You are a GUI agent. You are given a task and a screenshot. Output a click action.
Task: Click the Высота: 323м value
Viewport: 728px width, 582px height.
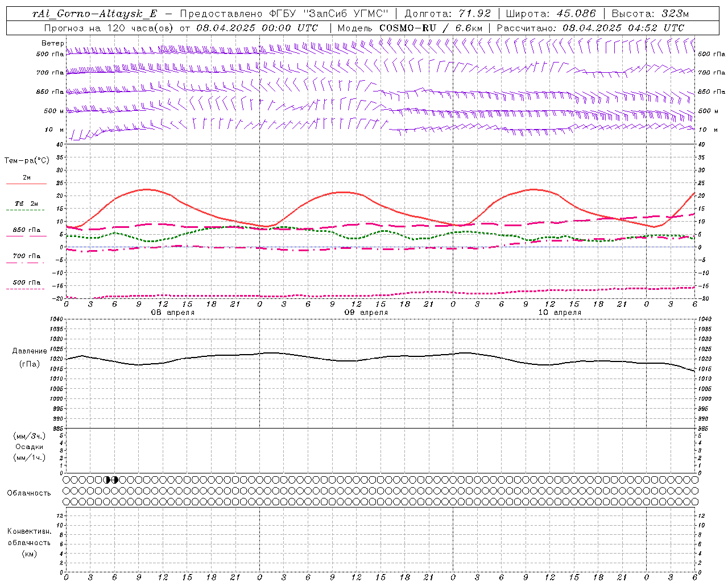[650, 14]
